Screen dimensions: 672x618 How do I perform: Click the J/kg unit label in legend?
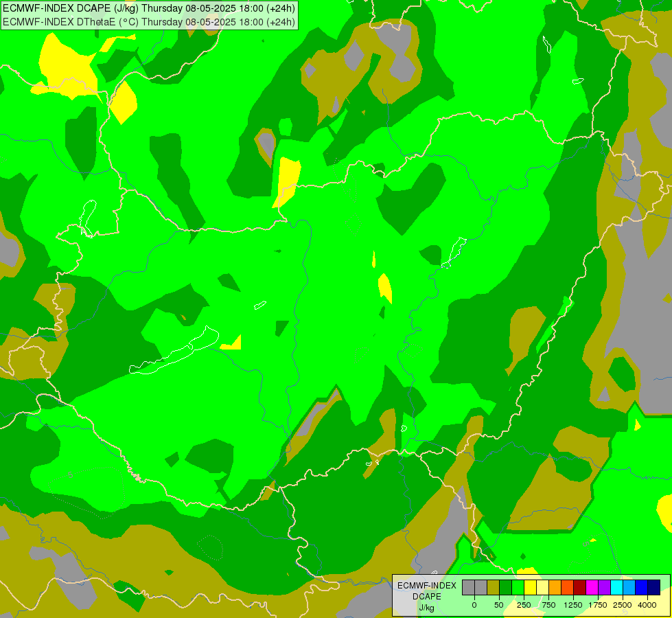427,608
